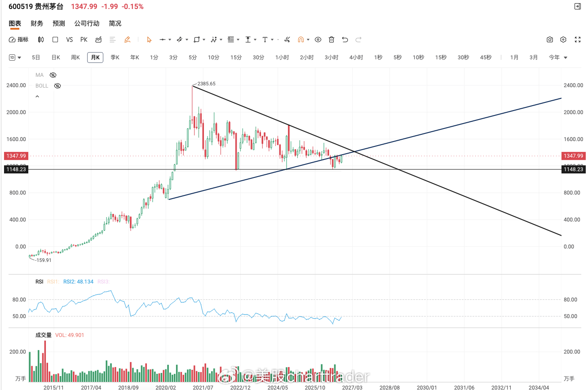Undo the last drawing action
Viewport: 588px width, 390px height.
[x=345, y=40]
